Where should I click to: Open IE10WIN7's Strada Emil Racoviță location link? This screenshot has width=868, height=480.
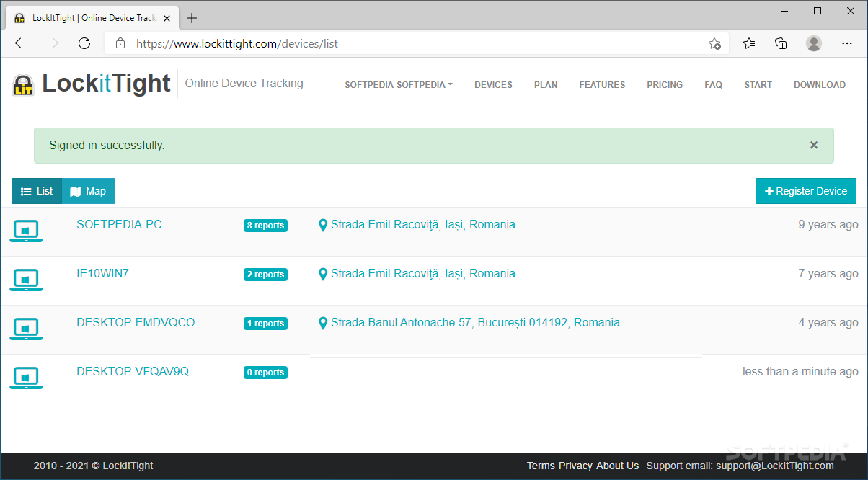click(x=423, y=274)
